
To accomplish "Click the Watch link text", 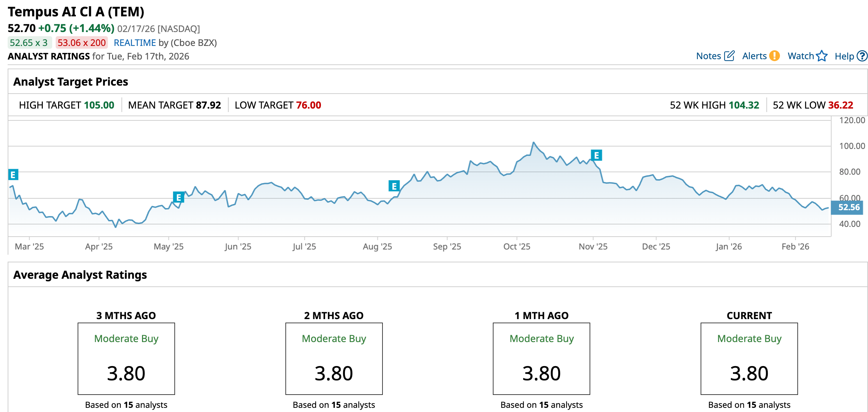I will pyautogui.click(x=800, y=56).
